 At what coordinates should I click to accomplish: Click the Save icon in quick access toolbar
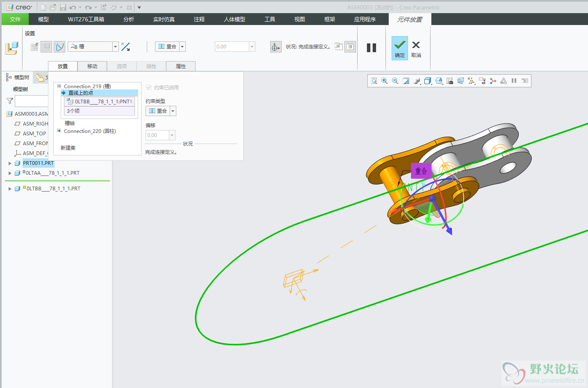point(63,7)
